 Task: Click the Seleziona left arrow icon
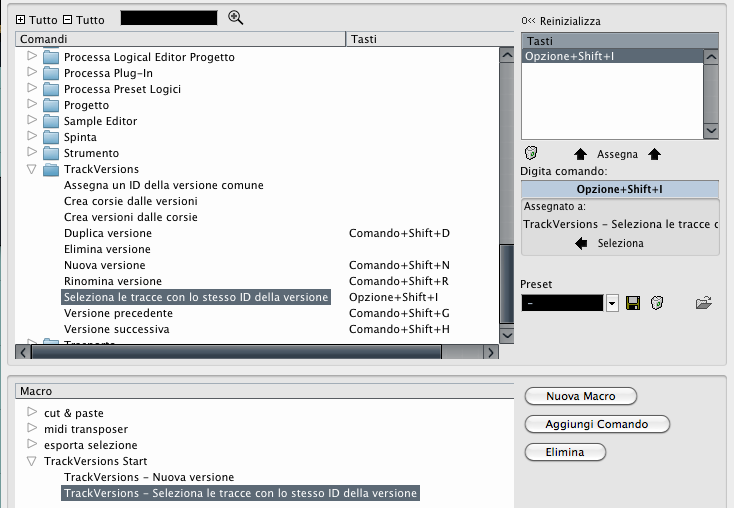[x=581, y=243]
